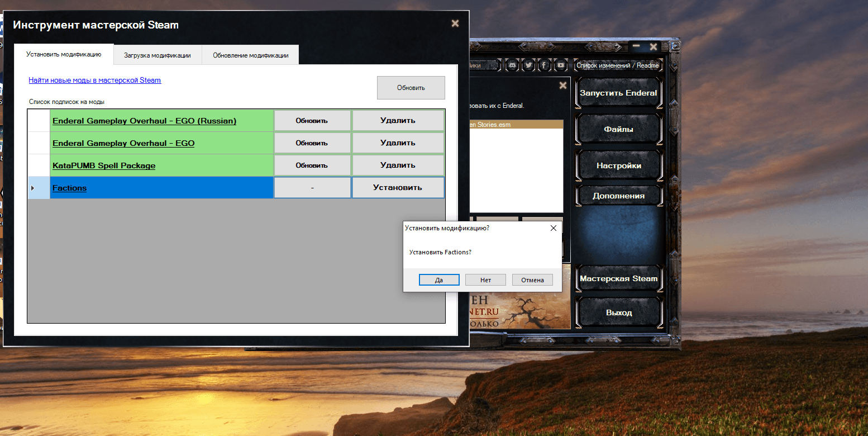The height and width of the screenshot is (436, 868).
Task: Click Удалить for KataPUMB Spell Package
Action: point(398,165)
